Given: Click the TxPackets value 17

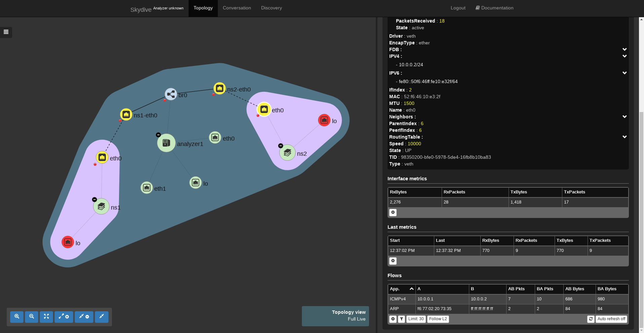Looking at the screenshot, I should (x=566, y=202).
